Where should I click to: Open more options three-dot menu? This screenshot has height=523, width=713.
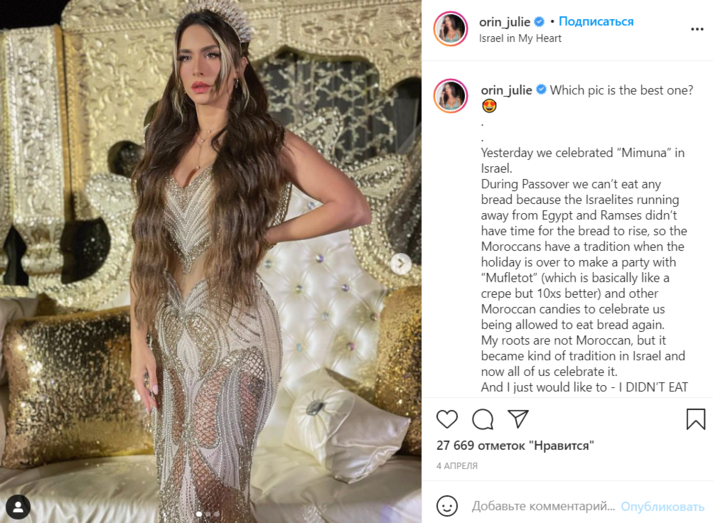(697, 29)
